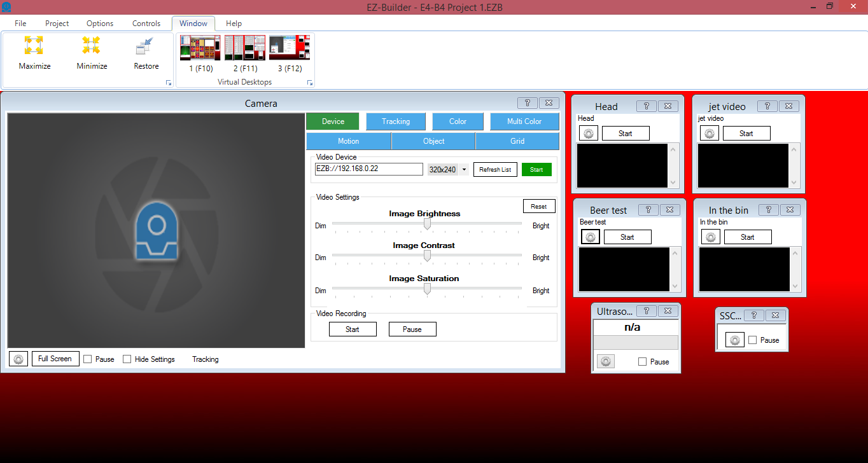The height and width of the screenshot is (463, 868).
Task: Toggle the Camera Pause checkbox
Action: [88, 359]
